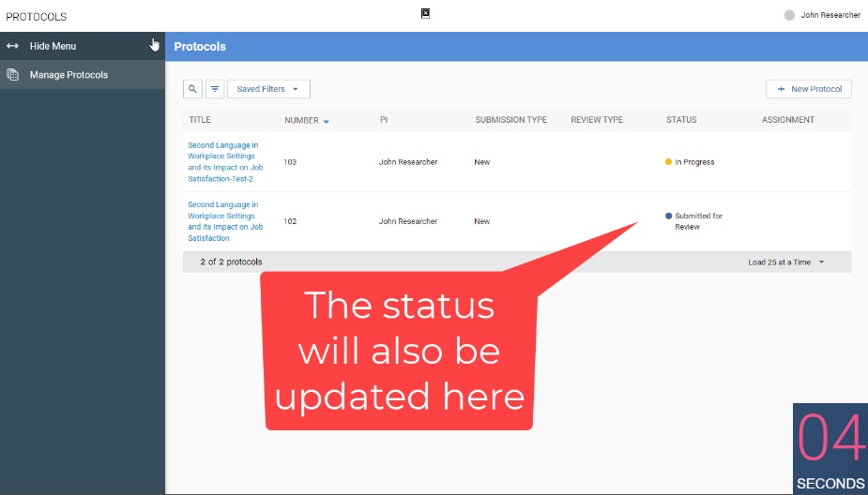The height and width of the screenshot is (495, 868).
Task: Click the John Researcher avatar icon
Action: coord(789,15)
